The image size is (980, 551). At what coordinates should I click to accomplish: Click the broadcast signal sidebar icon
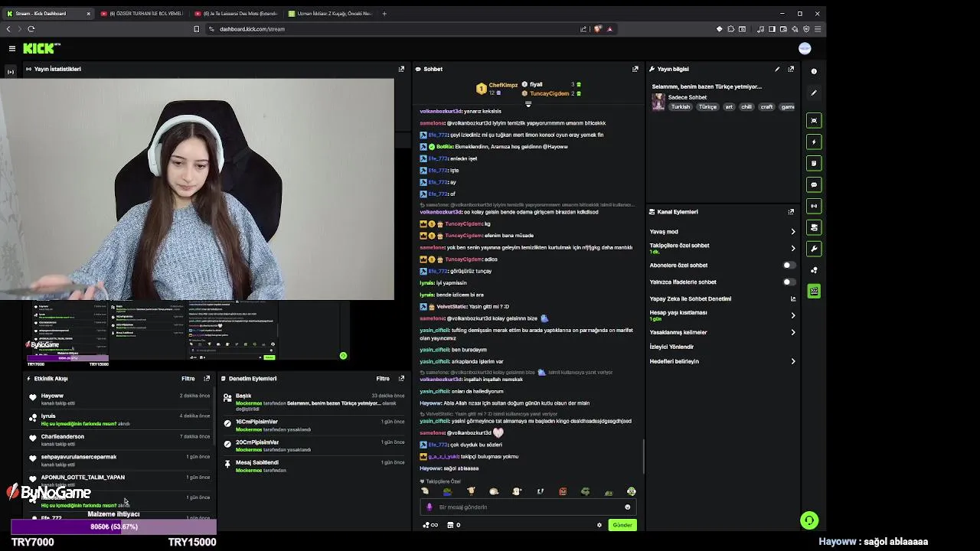(814, 206)
